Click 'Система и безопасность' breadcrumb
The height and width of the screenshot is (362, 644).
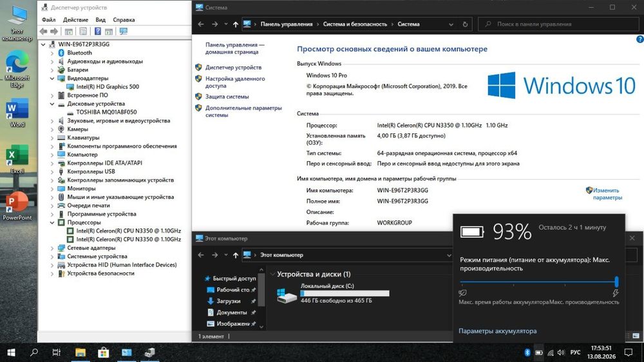tap(355, 24)
